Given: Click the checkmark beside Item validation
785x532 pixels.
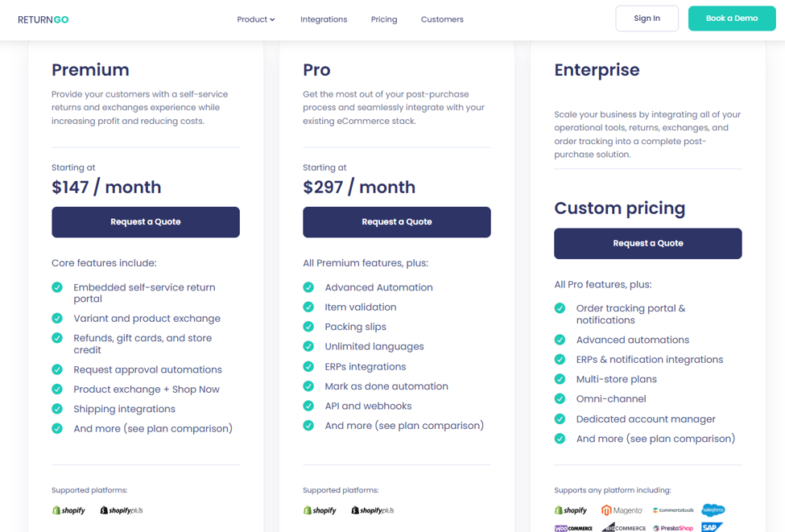Looking at the screenshot, I should [x=308, y=307].
